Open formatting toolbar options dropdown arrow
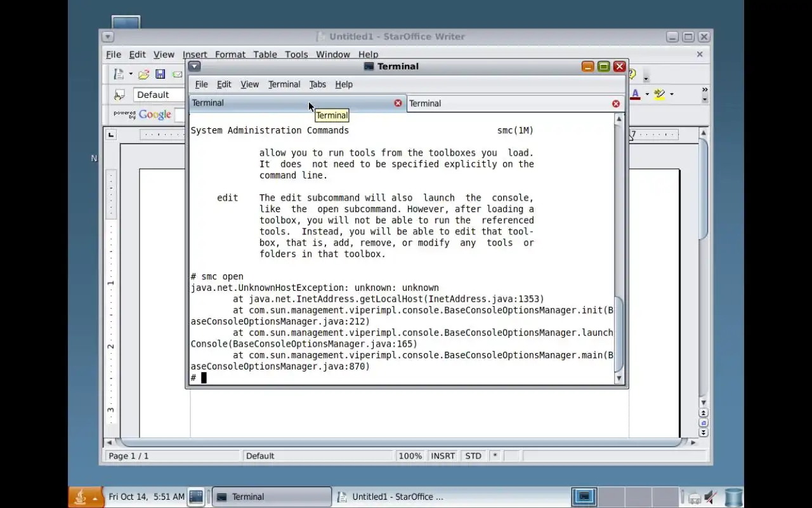 pyautogui.click(x=705, y=100)
